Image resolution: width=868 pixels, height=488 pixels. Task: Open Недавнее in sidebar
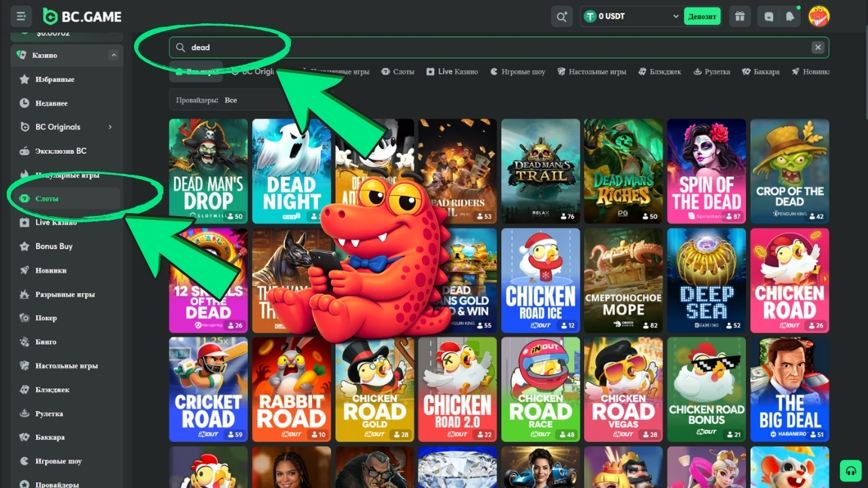click(x=66, y=103)
